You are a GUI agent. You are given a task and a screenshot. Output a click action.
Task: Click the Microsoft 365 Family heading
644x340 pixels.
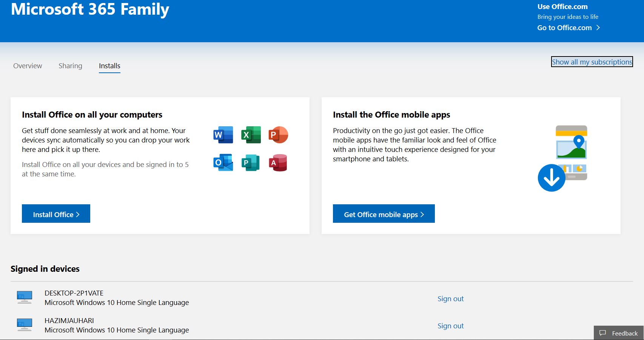pos(90,9)
